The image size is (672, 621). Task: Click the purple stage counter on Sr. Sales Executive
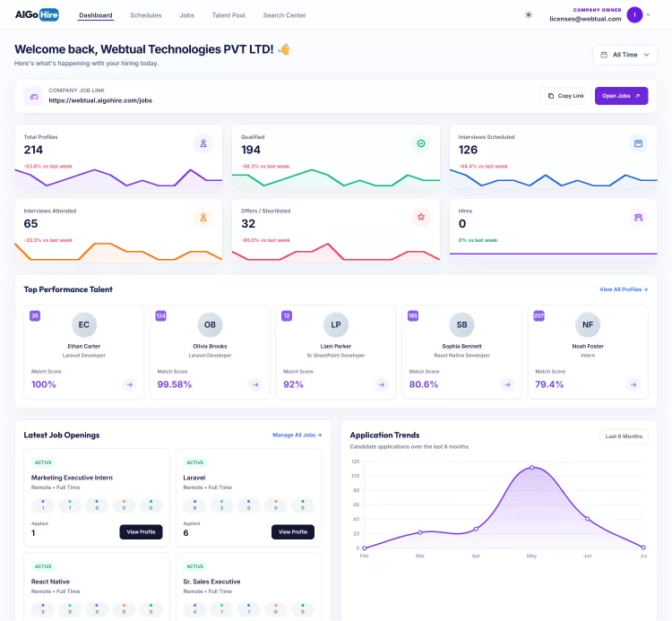point(194,609)
